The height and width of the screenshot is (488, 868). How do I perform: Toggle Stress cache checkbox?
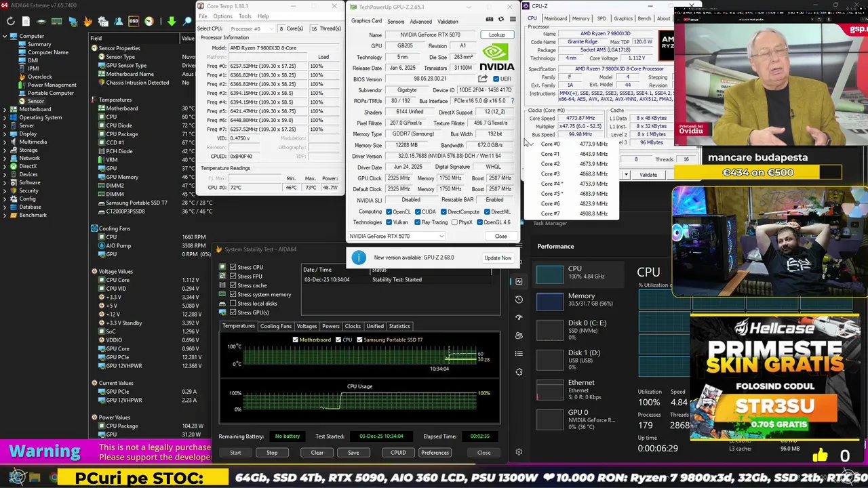233,285
